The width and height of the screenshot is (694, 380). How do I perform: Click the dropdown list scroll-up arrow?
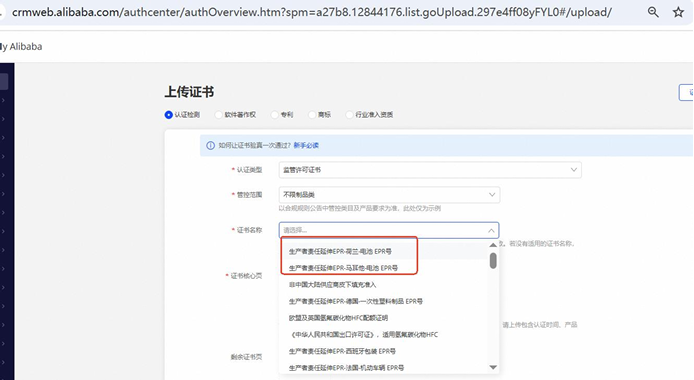click(493, 245)
